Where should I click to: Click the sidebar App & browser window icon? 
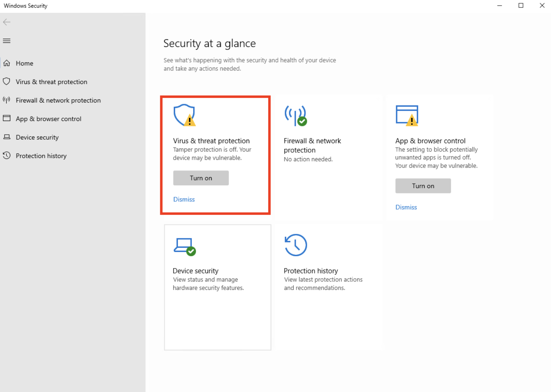pos(7,118)
